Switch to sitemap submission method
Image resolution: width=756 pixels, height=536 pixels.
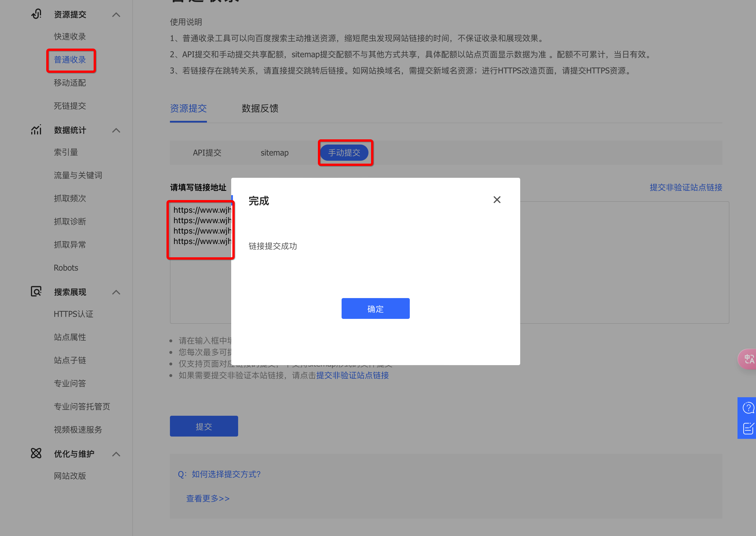275,153
